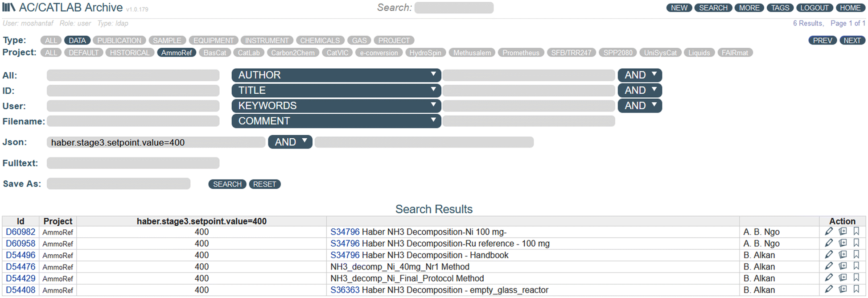Viewport: 868px width, 298px height.
Task: Duplicate entry D54476 via copy icon
Action: tap(843, 266)
